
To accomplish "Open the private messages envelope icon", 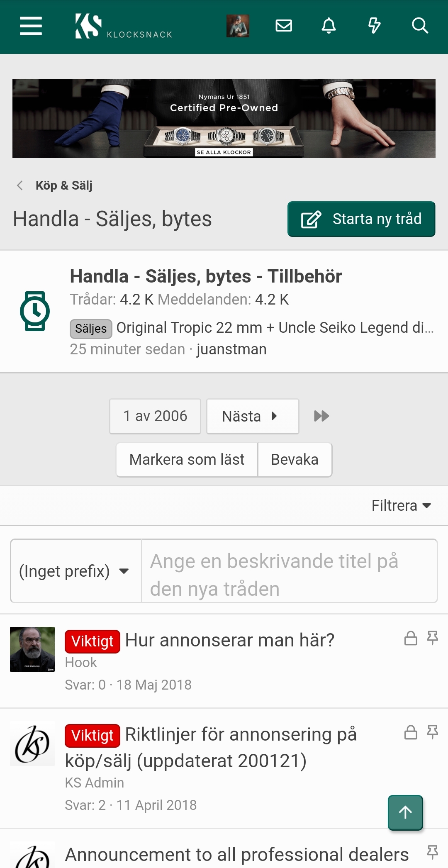I will point(284,26).
